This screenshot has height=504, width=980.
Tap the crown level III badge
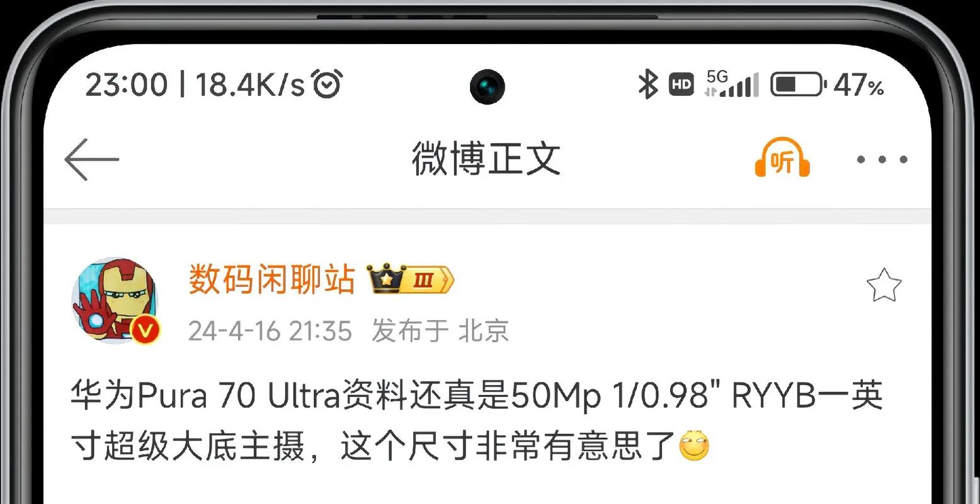[411, 279]
